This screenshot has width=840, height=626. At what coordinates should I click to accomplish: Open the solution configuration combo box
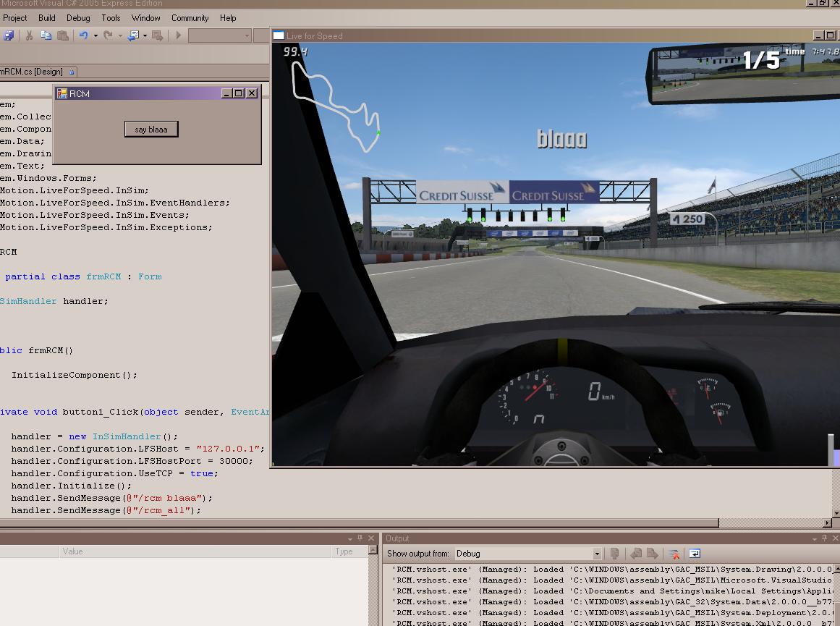point(220,36)
